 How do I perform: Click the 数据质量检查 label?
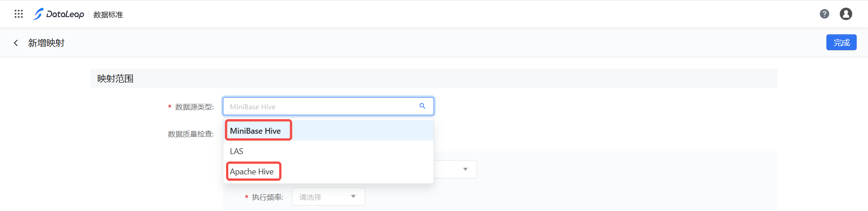[190, 134]
